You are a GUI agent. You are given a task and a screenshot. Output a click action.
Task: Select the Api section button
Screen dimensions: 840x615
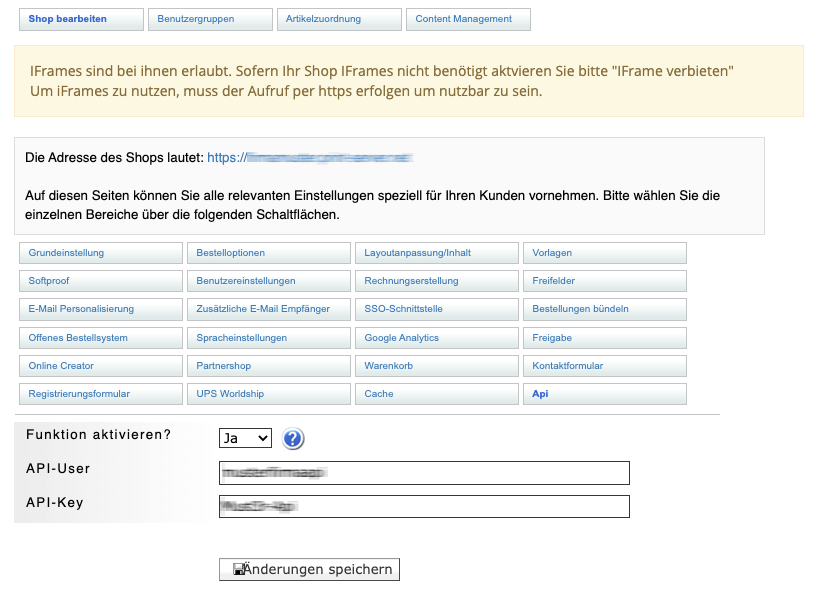point(605,394)
